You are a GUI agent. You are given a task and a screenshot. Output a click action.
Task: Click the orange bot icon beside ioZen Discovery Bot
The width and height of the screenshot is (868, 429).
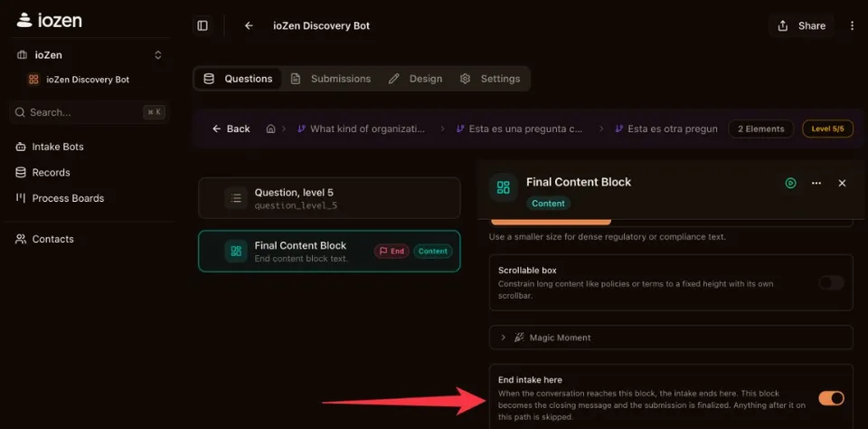33,80
